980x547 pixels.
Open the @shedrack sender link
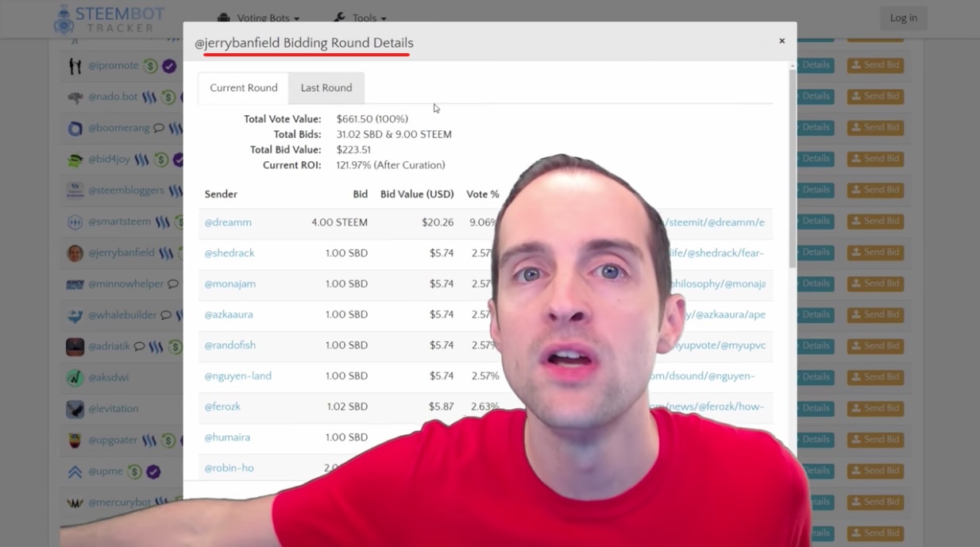[x=230, y=253]
